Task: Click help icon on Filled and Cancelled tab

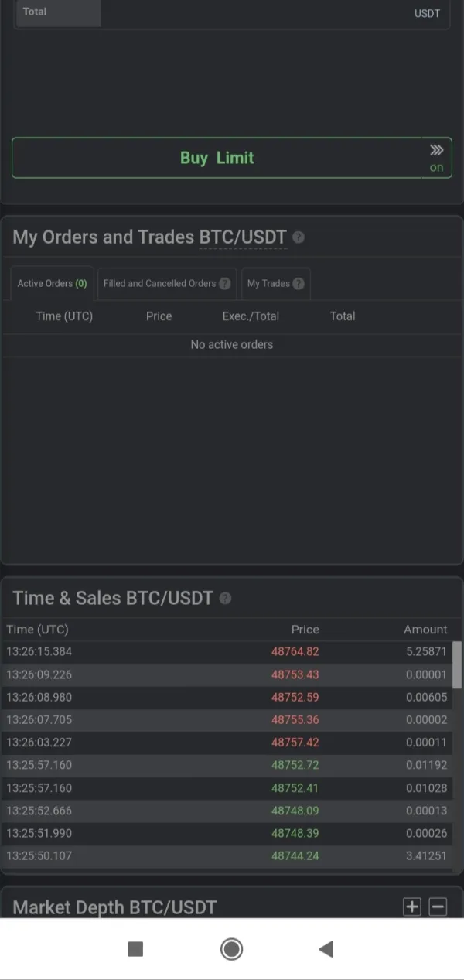Action: [x=225, y=284]
